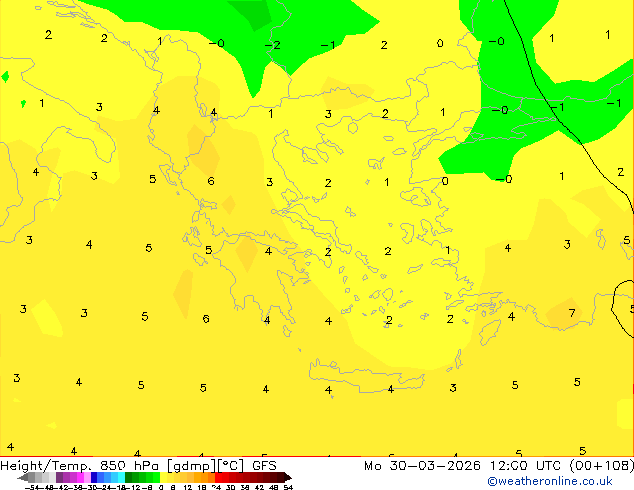
Task: Click the legend label 42
Action: tap(259, 488)
